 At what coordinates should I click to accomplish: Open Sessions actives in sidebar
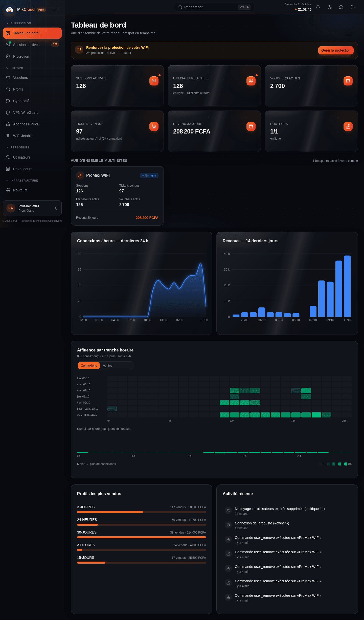32,45
